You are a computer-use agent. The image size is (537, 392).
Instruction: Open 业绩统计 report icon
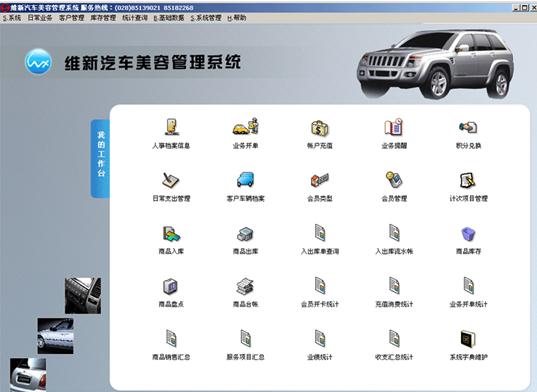click(x=320, y=338)
